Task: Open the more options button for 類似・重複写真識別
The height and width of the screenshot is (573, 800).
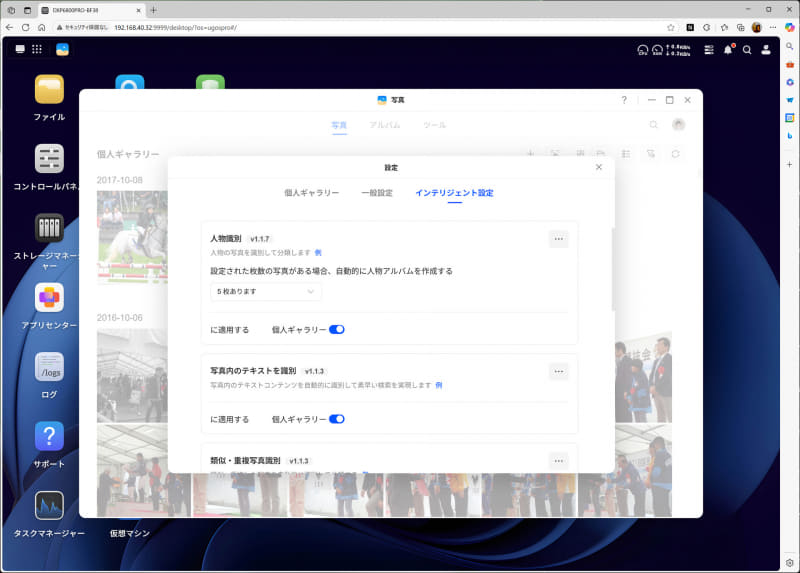Action: pos(559,461)
